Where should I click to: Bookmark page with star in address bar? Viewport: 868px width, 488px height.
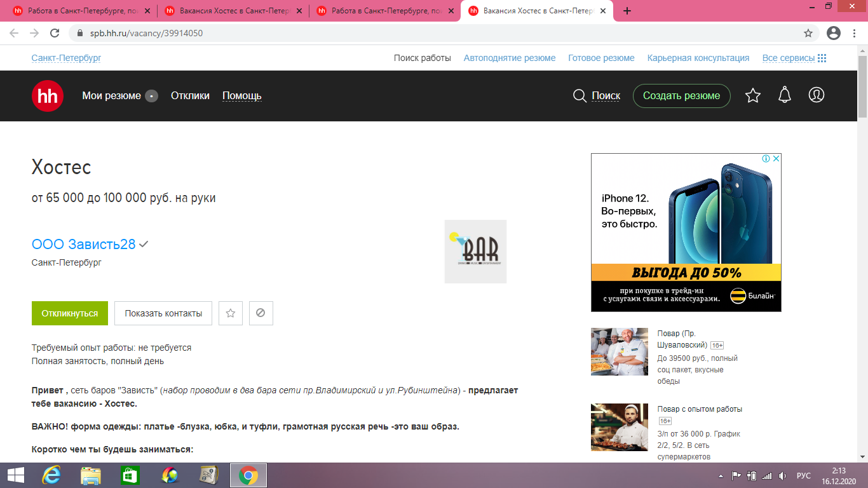click(808, 33)
